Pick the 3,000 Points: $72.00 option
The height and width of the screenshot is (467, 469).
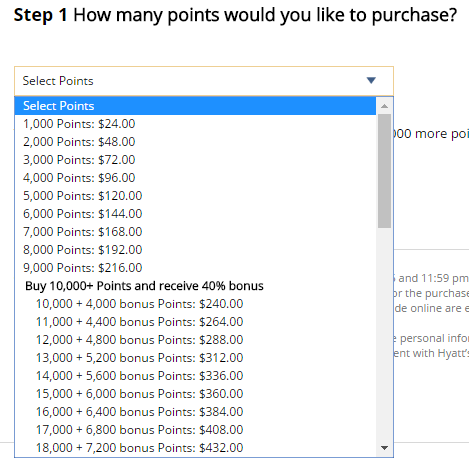195,160
